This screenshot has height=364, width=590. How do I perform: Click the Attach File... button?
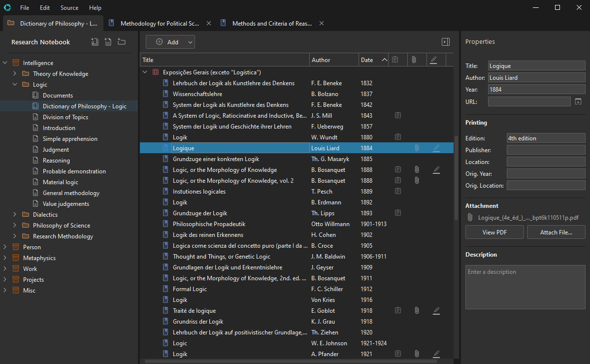pos(556,232)
